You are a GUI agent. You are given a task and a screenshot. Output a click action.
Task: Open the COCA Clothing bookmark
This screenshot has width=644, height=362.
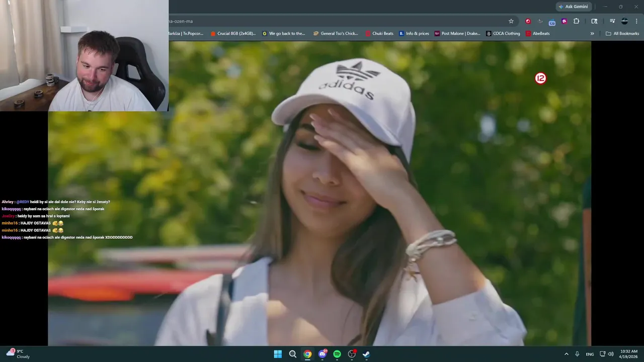pos(503,34)
